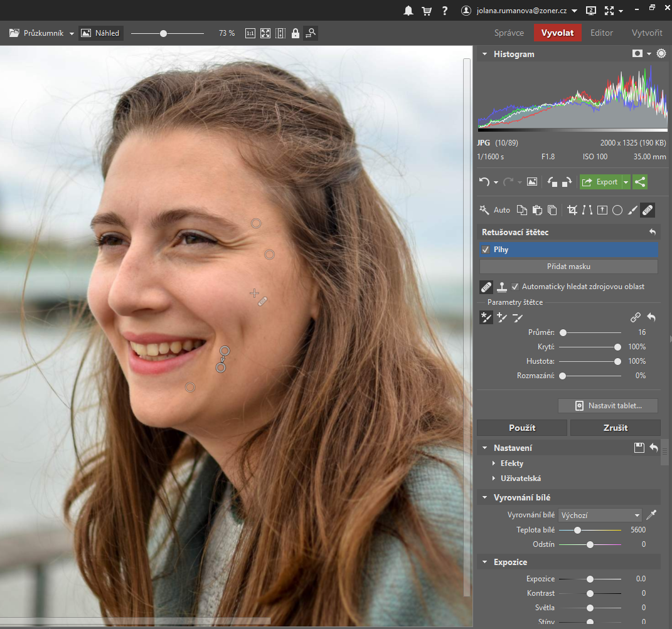
Task: Click the Přidat masku button
Action: (568, 267)
